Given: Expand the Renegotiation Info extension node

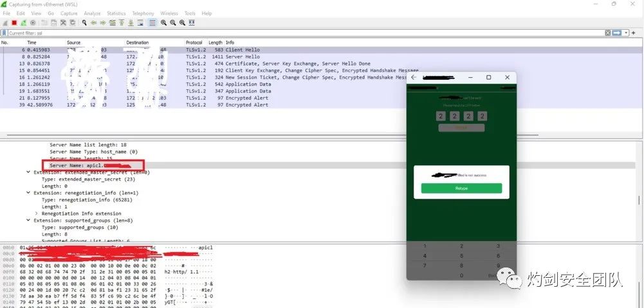Looking at the screenshot, I should click(36, 213).
